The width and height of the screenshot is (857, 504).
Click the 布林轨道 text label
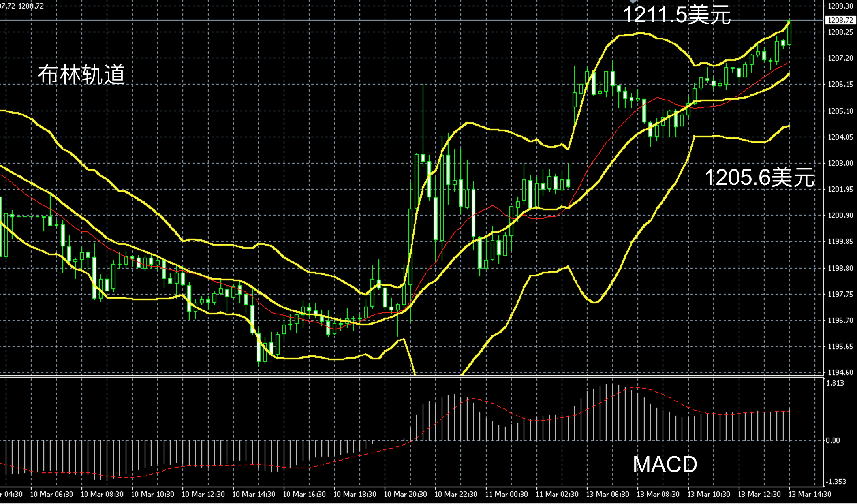coord(81,75)
